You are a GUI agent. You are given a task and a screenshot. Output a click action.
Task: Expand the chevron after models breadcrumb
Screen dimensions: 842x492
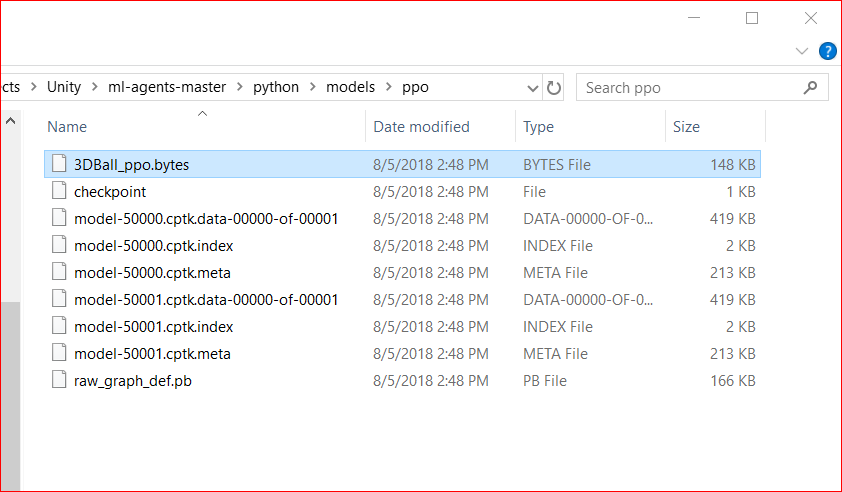click(x=389, y=87)
